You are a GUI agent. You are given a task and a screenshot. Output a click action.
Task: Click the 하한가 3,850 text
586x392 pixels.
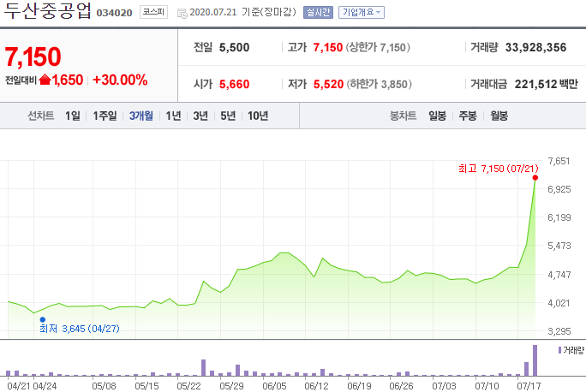click(x=380, y=84)
